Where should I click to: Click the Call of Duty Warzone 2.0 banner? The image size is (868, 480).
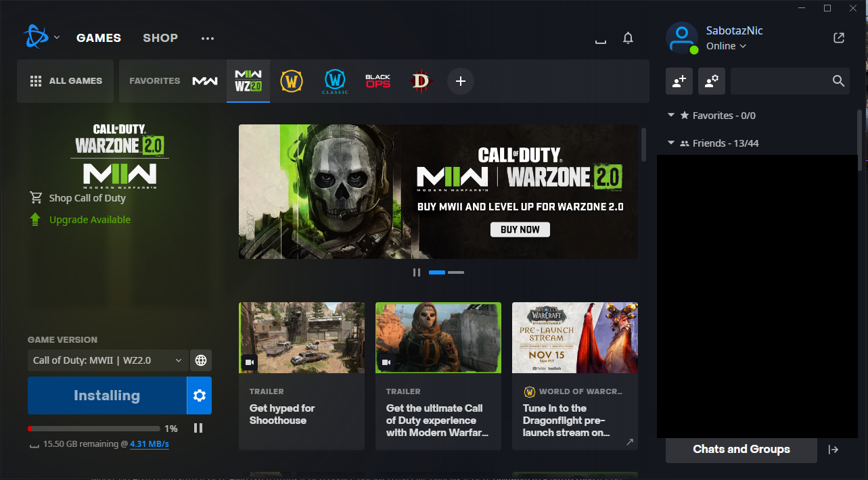[438, 191]
